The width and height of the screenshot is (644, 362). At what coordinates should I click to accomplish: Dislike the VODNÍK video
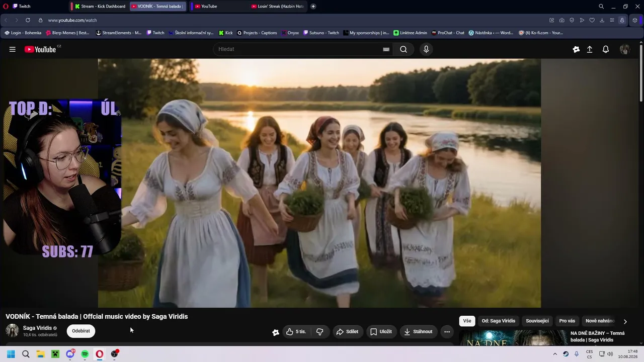click(x=319, y=332)
